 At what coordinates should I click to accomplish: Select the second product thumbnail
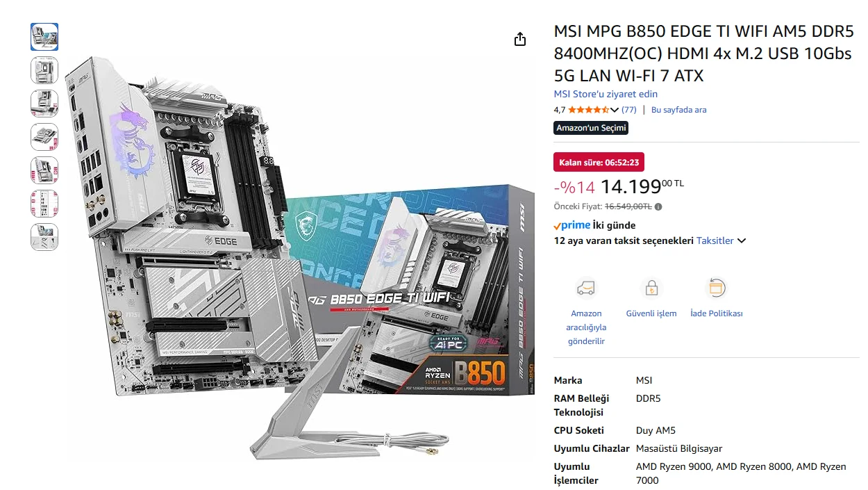click(44, 70)
